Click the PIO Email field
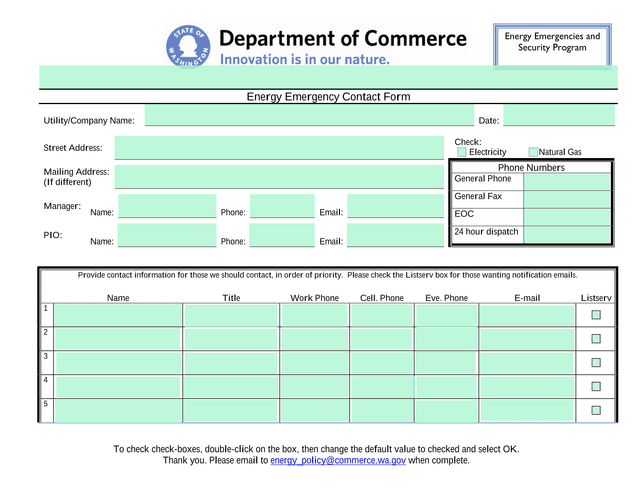Screen dimensions: 640x495 [x=396, y=235]
